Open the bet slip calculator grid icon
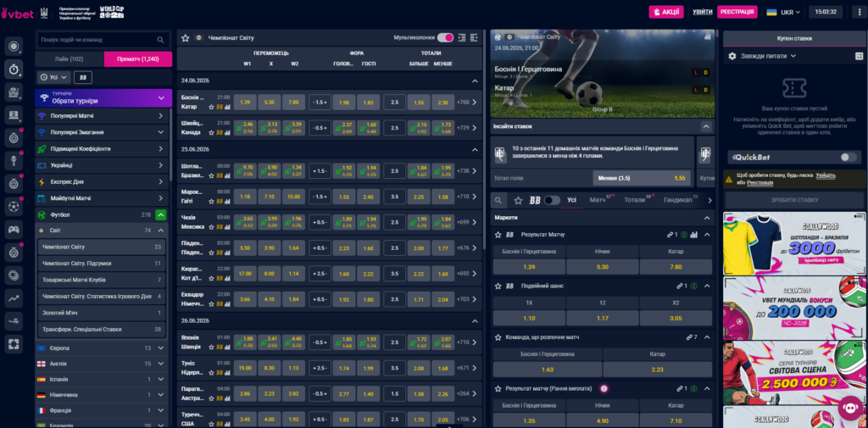The image size is (868, 428). (x=860, y=56)
